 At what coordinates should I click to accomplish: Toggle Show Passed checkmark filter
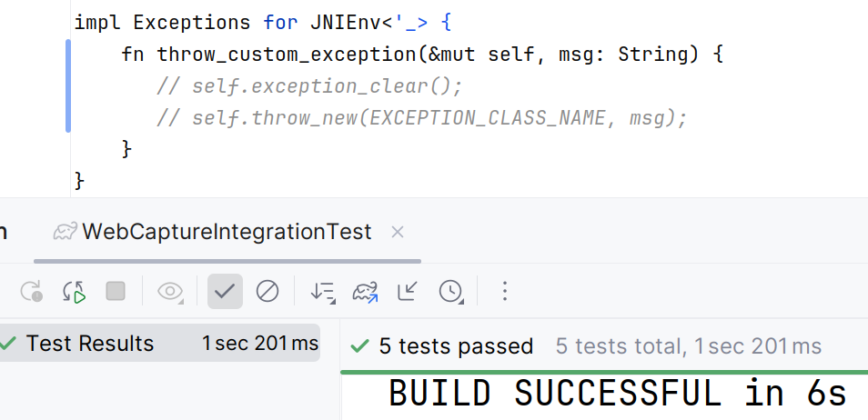click(225, 291)
